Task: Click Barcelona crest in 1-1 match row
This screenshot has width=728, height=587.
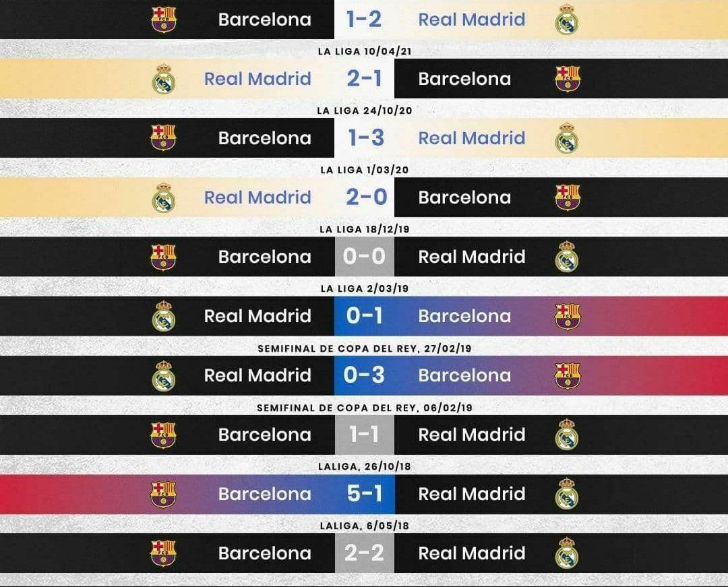Action: coord(163,435)
